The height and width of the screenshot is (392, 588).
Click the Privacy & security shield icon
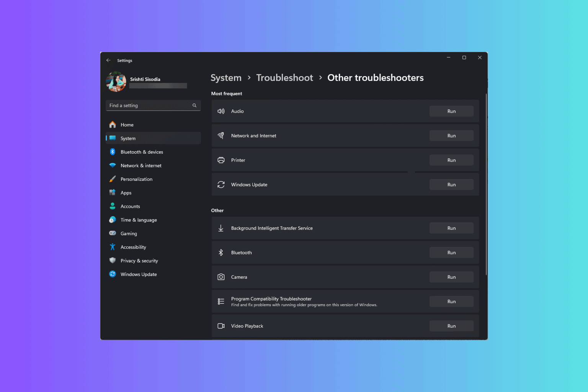(x=113, y=261)
